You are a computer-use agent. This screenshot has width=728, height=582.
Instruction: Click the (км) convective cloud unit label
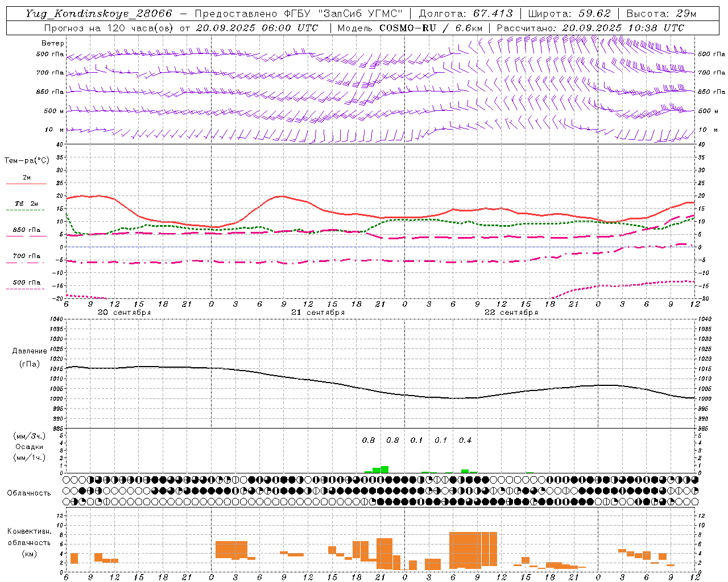tap(30, 554)
